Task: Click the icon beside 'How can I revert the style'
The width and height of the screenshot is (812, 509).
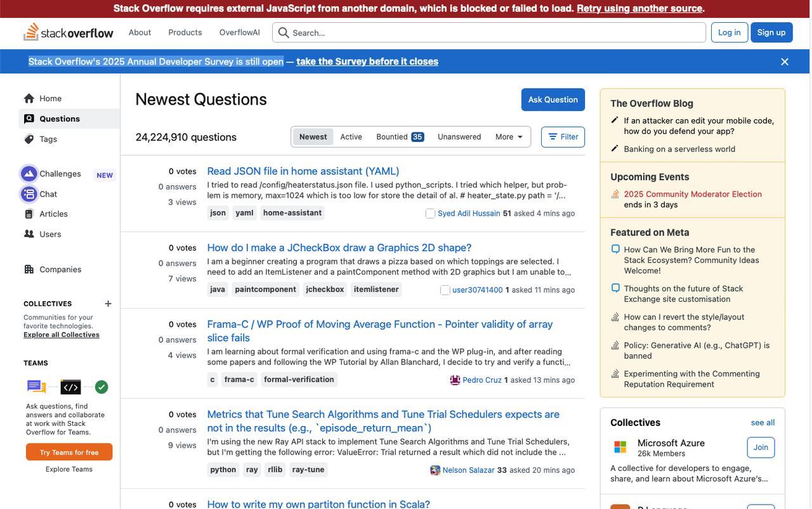Action: [615, 317]
